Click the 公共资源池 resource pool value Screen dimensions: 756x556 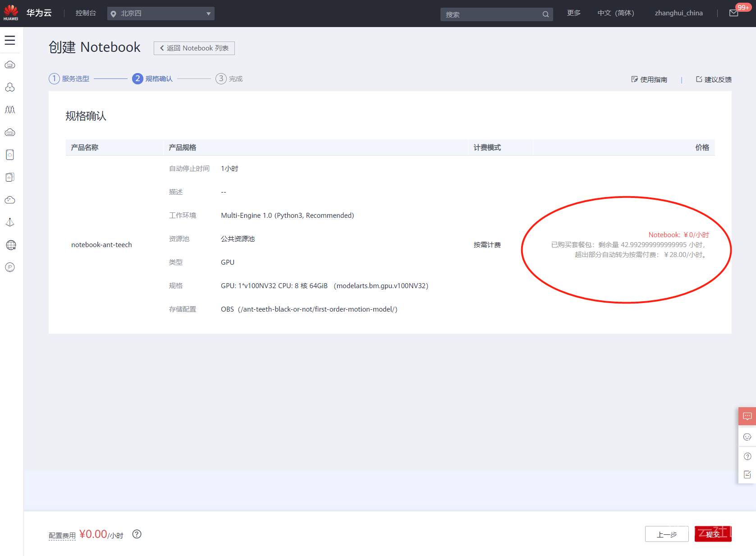238,239
